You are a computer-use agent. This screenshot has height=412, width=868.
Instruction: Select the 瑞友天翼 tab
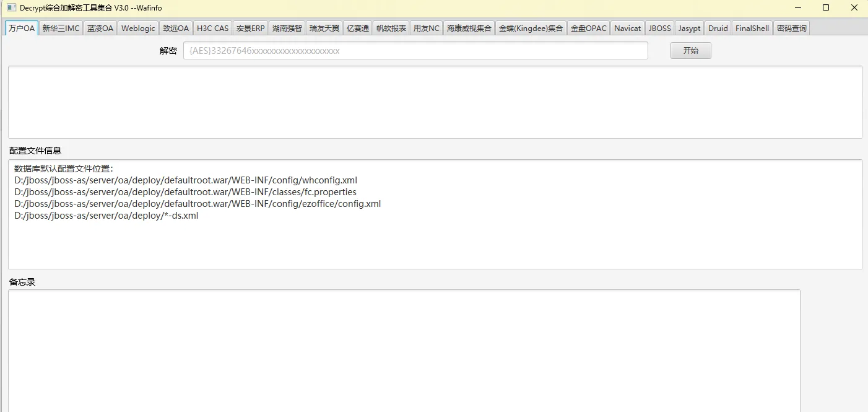[x=324, y=28]
